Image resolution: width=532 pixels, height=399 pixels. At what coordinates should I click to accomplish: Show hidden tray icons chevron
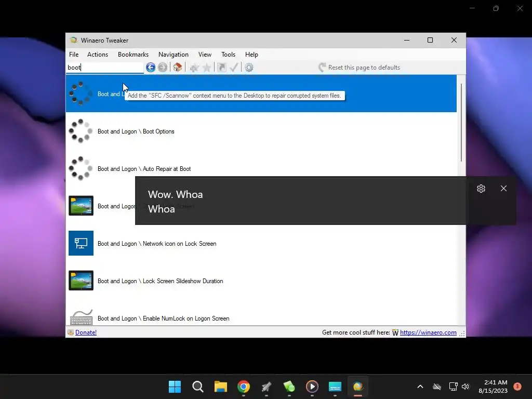tap(420, 387)
